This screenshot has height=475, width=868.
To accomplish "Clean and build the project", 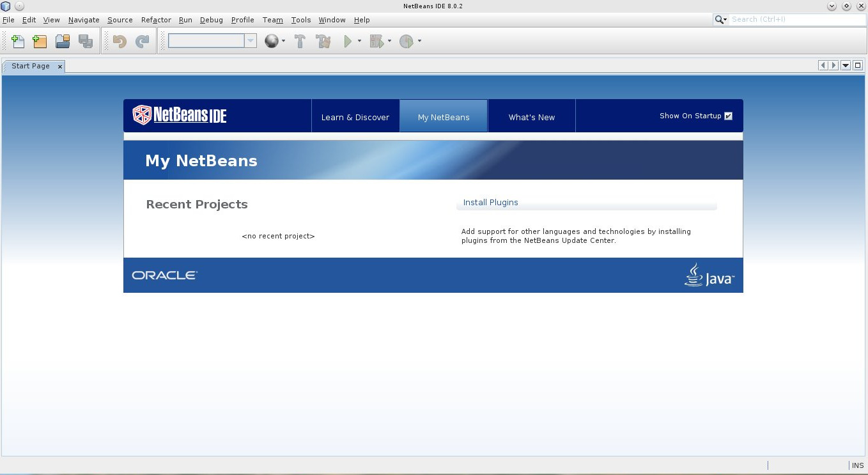I will (323, 41).
